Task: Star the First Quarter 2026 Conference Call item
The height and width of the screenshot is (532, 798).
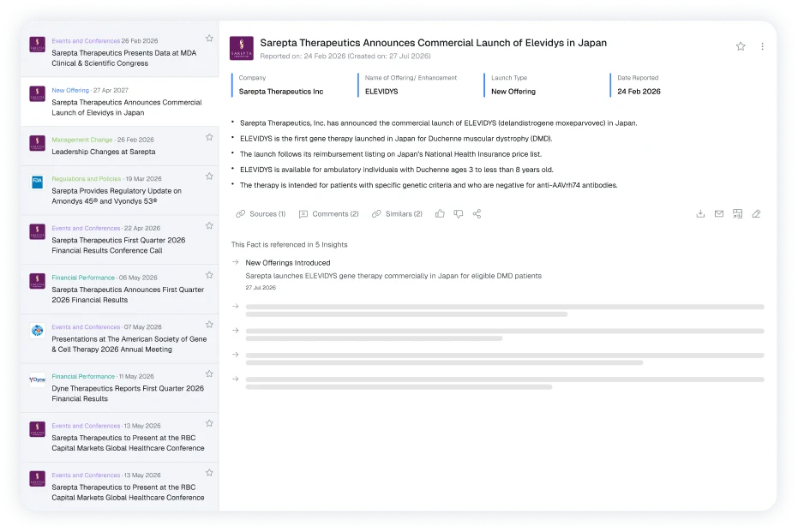Action: pos(209,226)
